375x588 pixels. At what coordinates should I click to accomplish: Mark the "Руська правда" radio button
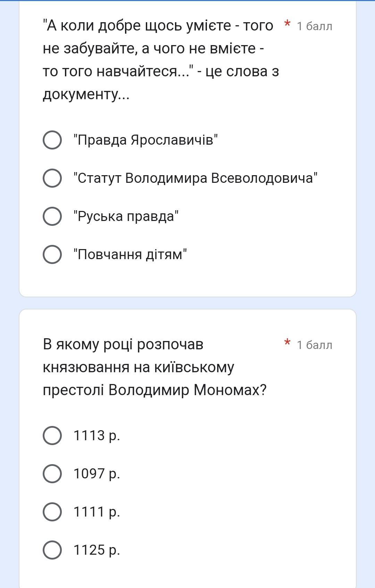pos(52,216)
